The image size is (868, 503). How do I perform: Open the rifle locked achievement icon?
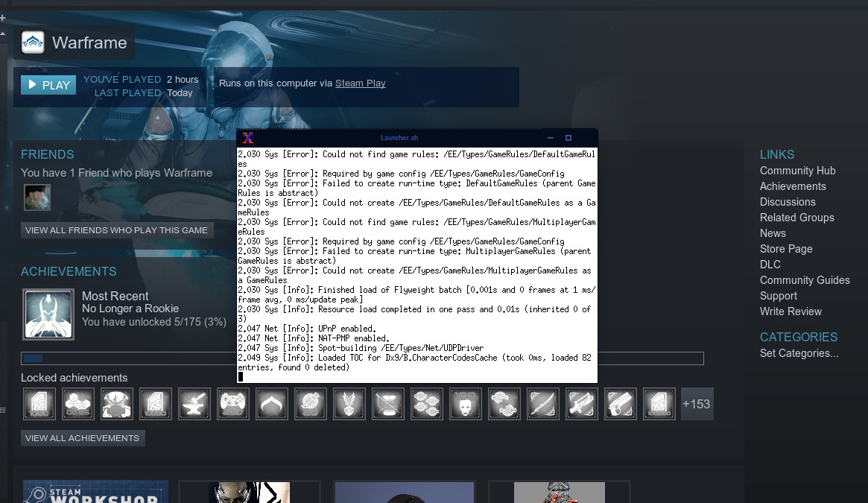(x=582, y=404)
